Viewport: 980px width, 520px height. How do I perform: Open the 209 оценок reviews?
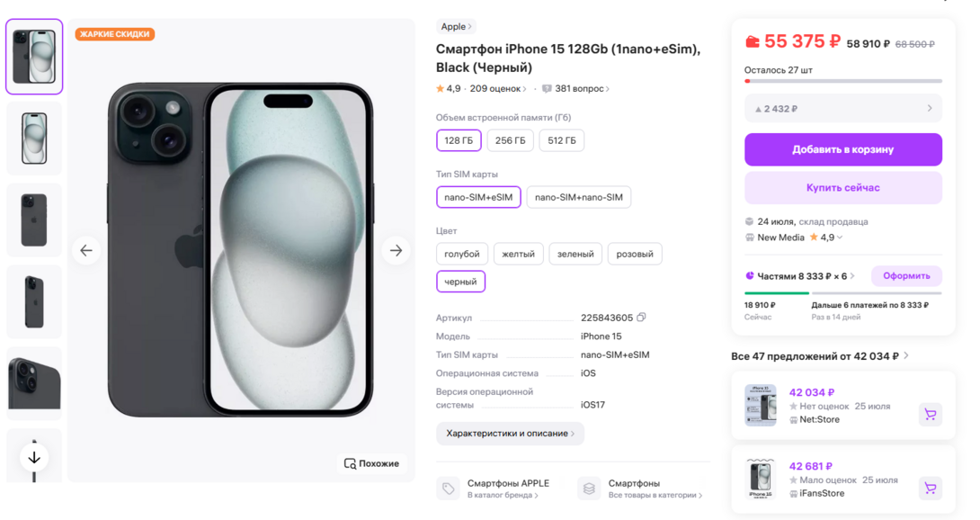(x=497, y=89)
